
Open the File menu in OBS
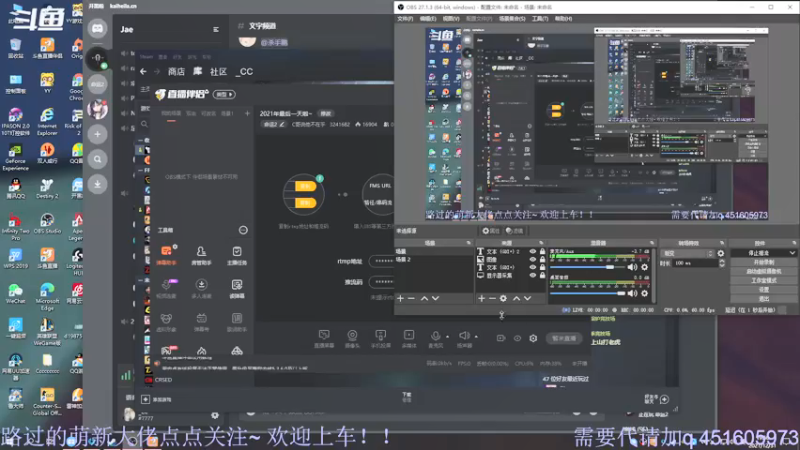pos(405,19)
